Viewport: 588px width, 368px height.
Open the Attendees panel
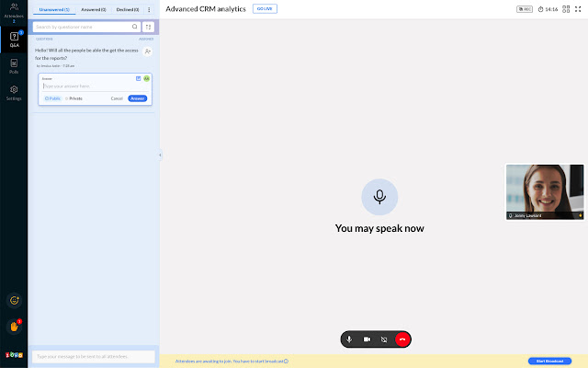pos(14,11)
